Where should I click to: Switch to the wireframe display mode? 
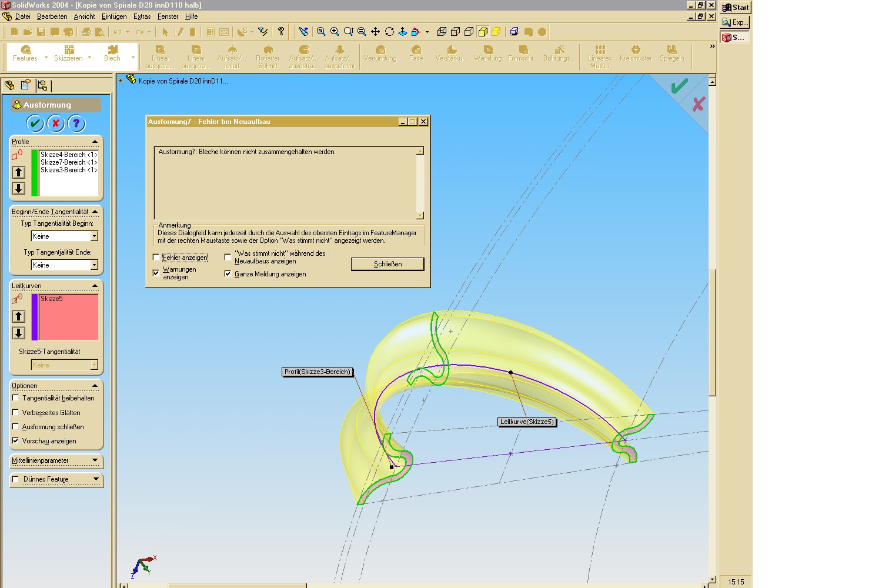[x=442, y=32]
